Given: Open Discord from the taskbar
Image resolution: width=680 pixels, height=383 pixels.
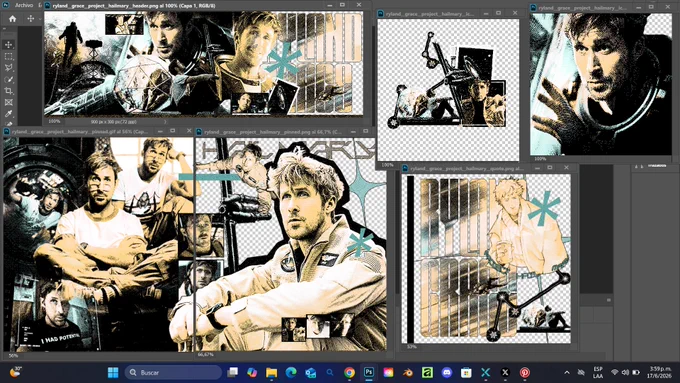Looking at the screenshot, I should [447, 373].
